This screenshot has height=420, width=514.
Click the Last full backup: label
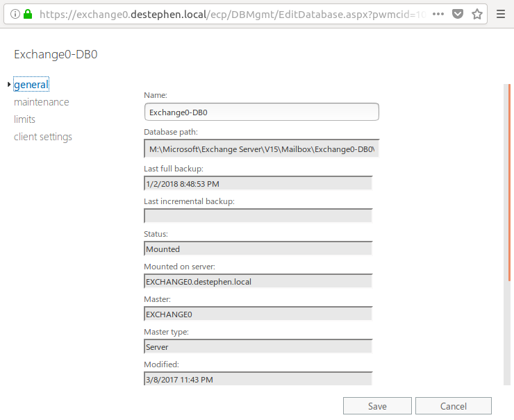pos(174,169)
